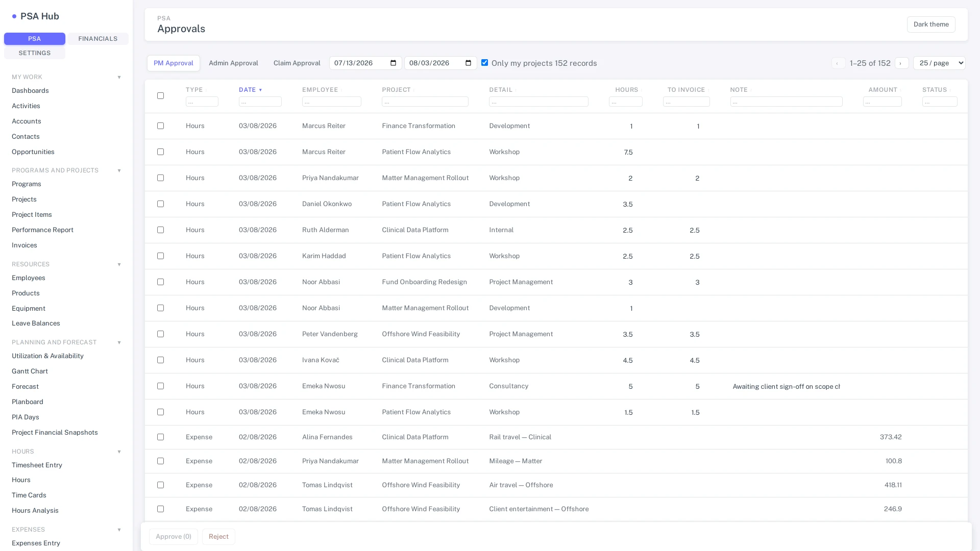Select the Marcus Reiter Finance Transformation row checkbox

[x=160, y=126]
